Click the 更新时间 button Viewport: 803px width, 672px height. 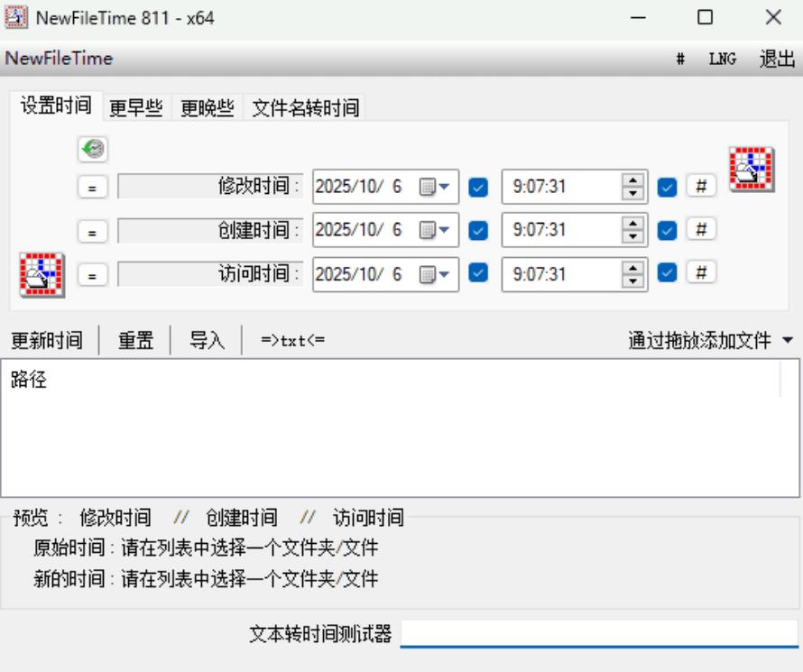[47, 341]
